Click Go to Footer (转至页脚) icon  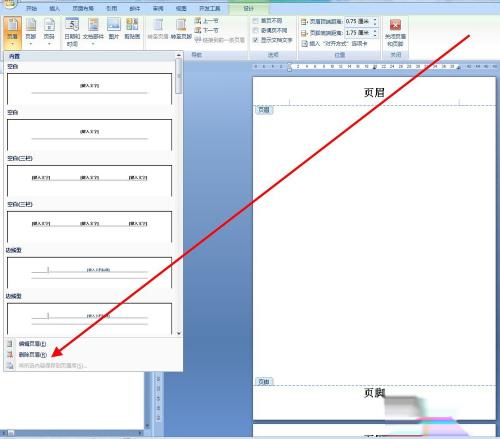tap(181, 29)
